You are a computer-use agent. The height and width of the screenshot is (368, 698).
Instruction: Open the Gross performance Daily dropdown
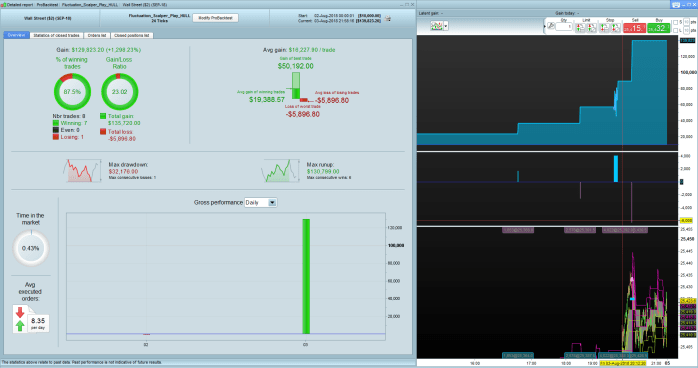260,202
